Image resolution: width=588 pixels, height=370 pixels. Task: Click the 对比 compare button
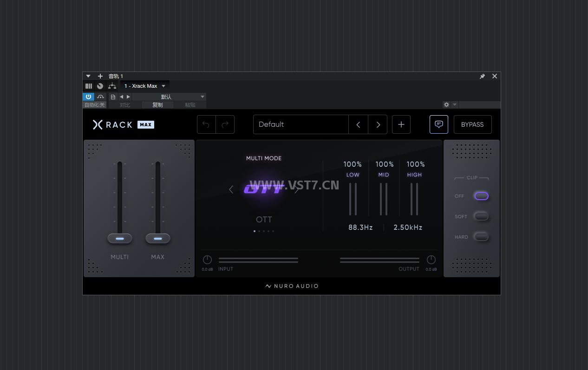click(125, 105)
